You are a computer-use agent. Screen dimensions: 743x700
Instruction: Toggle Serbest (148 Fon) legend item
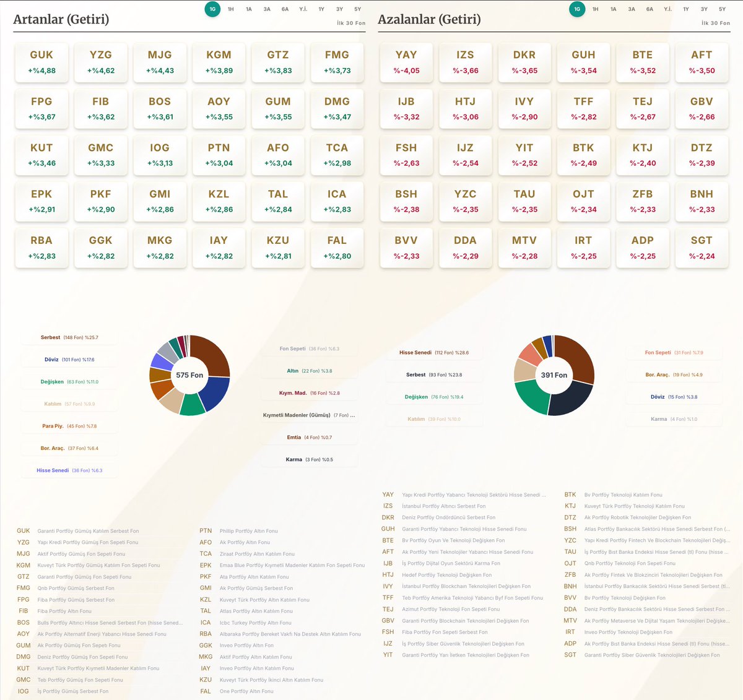[69, 337]
